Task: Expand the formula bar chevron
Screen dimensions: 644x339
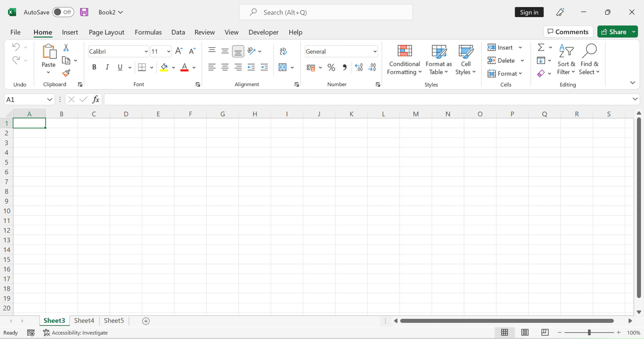Action: (635, 99)
